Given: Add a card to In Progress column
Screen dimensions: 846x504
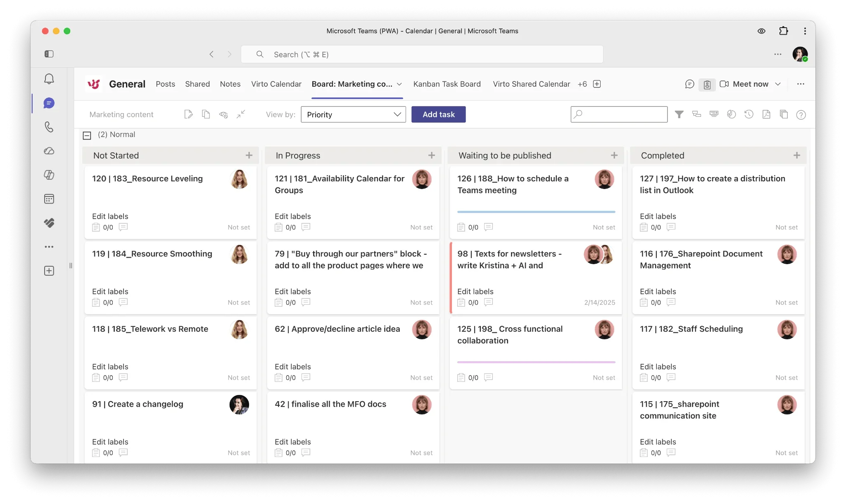Looking at the screenshot, I should pyautogui.click(x=431, y=155).
